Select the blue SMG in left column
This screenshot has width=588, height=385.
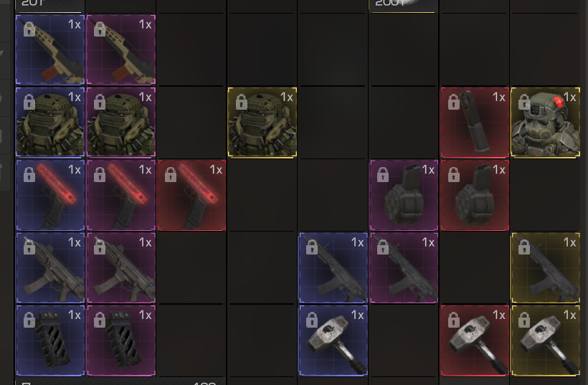(50, 267)
